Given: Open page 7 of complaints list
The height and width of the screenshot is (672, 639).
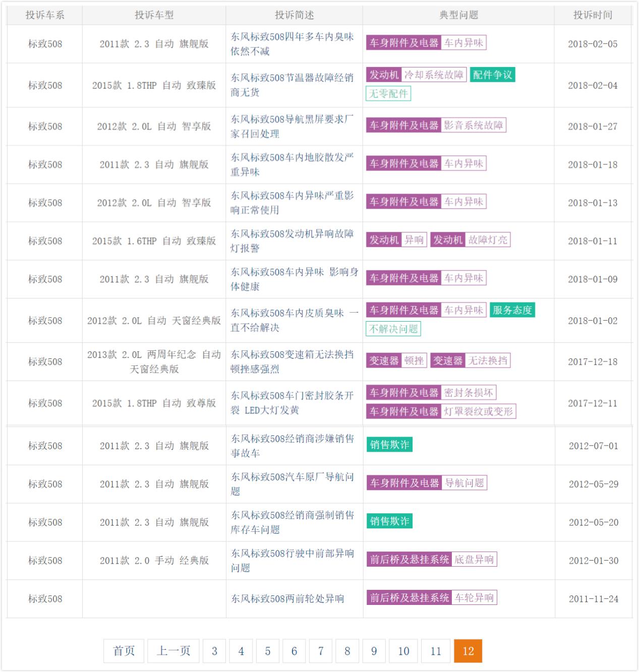Looking at the screenshot, I should click(x=321, y=651).
